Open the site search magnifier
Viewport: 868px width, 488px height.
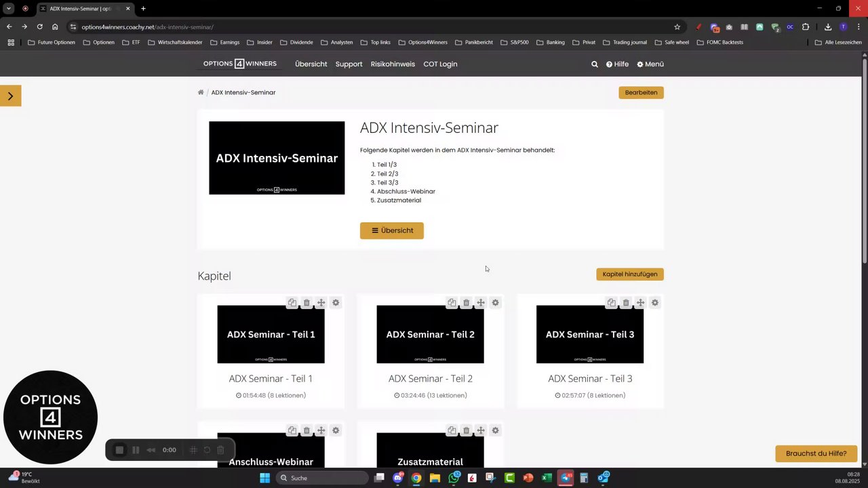coord(595,64)
